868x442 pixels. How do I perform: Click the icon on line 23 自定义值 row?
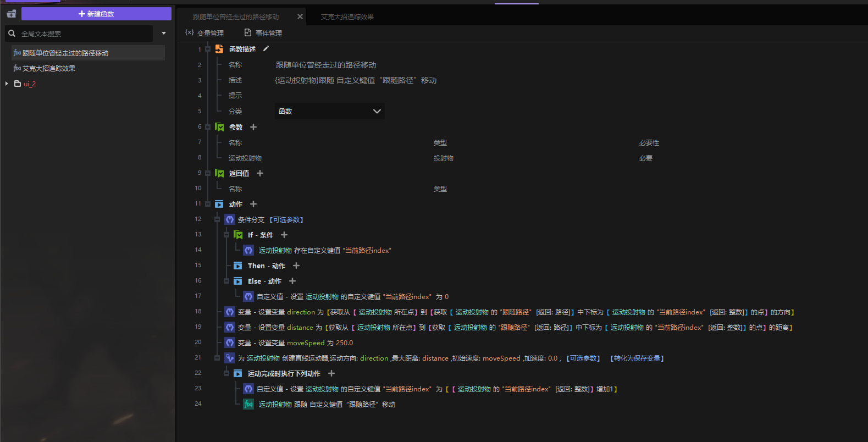pyautogui.click(x=248, y=389)
